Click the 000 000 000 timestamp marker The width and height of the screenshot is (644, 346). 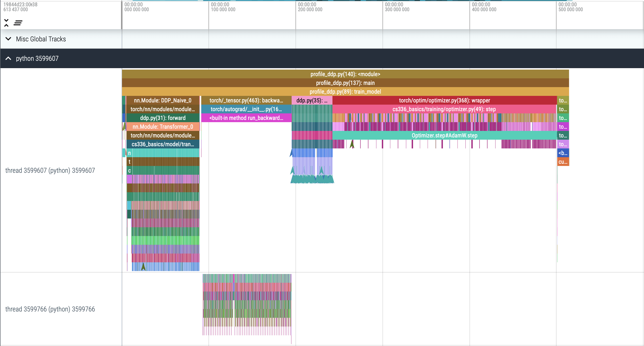point(137,7)
